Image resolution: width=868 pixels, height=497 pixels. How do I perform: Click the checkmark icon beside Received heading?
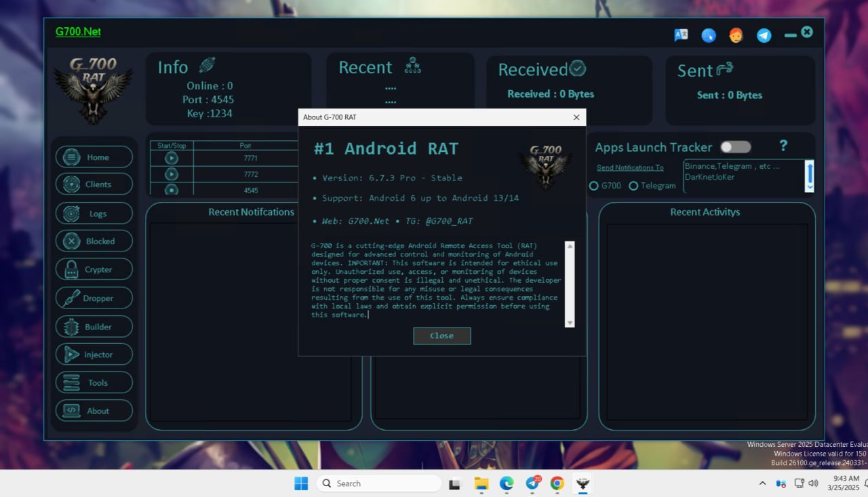point(578,68)
